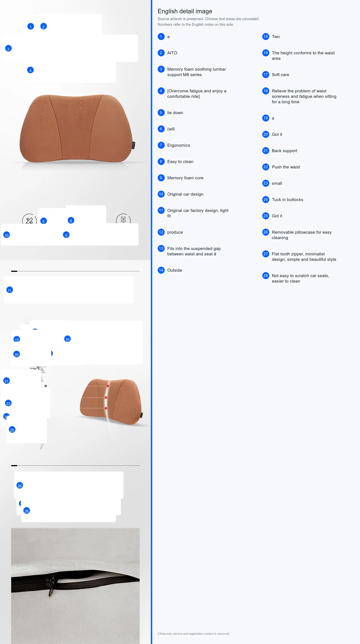Click the number 7 badge beside "Ergonomics"
Screen dimensions: 360x644
click(161, 145)
